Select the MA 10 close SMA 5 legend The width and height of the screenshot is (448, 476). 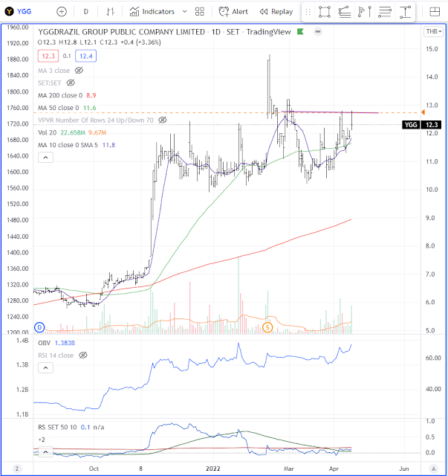coord(68,145)
